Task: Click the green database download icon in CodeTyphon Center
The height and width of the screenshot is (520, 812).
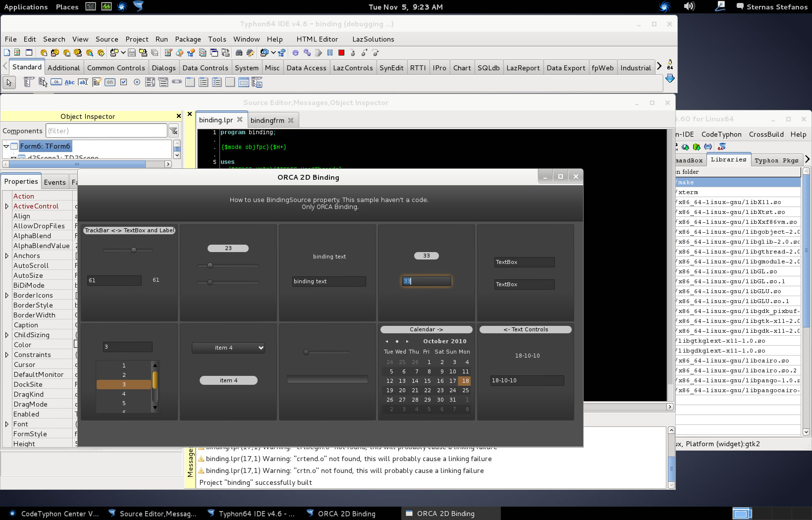Action: pyautogui.click(x=697, y=147)
